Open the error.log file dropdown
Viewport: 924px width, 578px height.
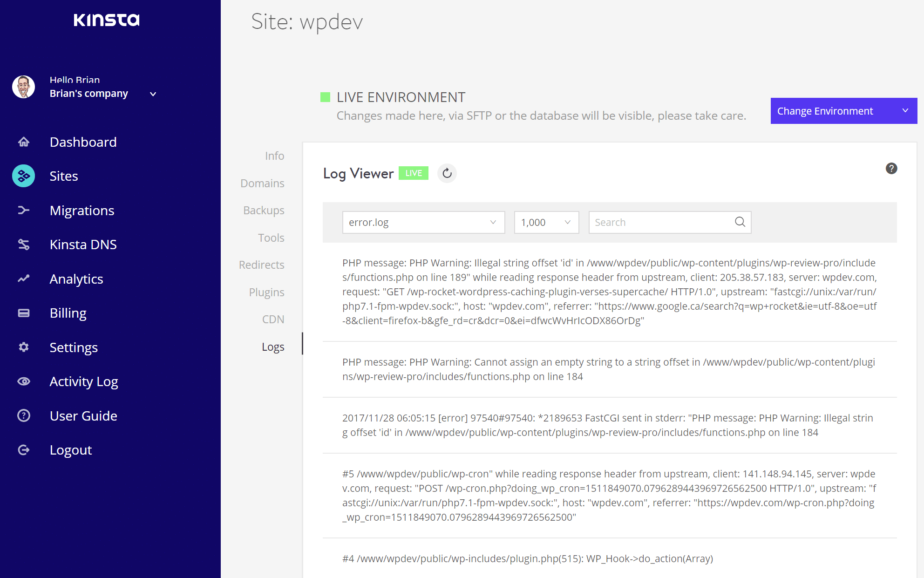click(423, 222)
